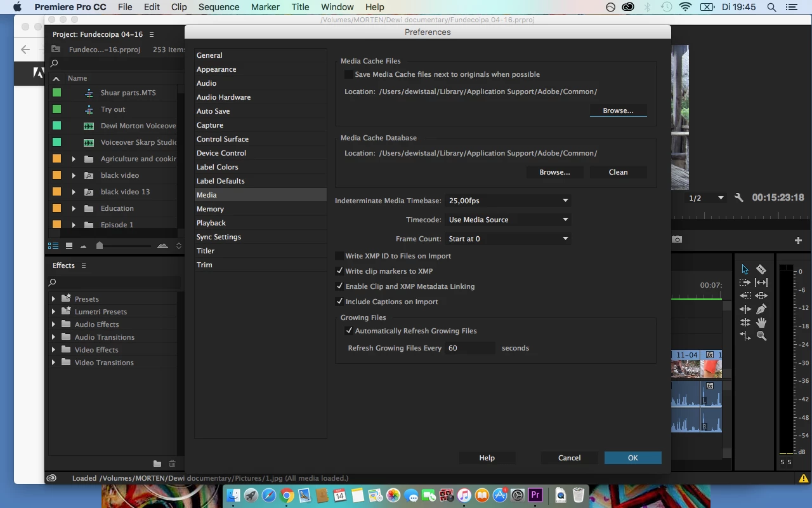Open the Clip menu

179,7
